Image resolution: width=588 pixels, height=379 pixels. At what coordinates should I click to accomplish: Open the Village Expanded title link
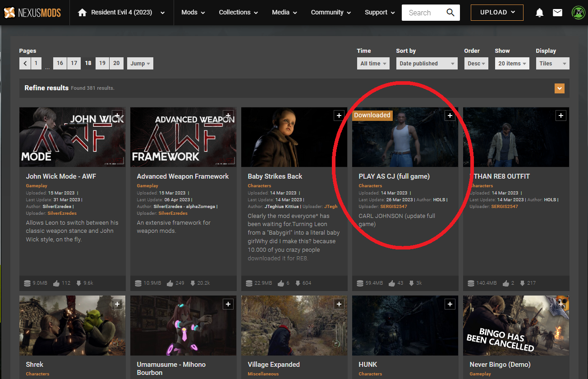[x=274, y=365]
